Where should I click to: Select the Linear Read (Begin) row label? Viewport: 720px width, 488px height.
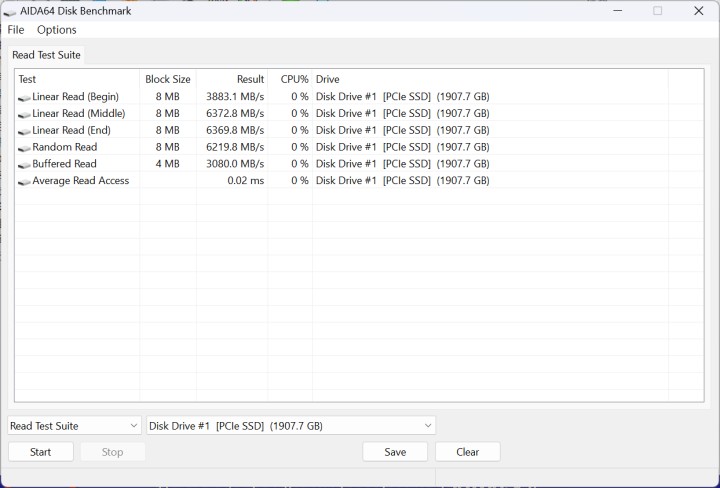click(75, 96)
